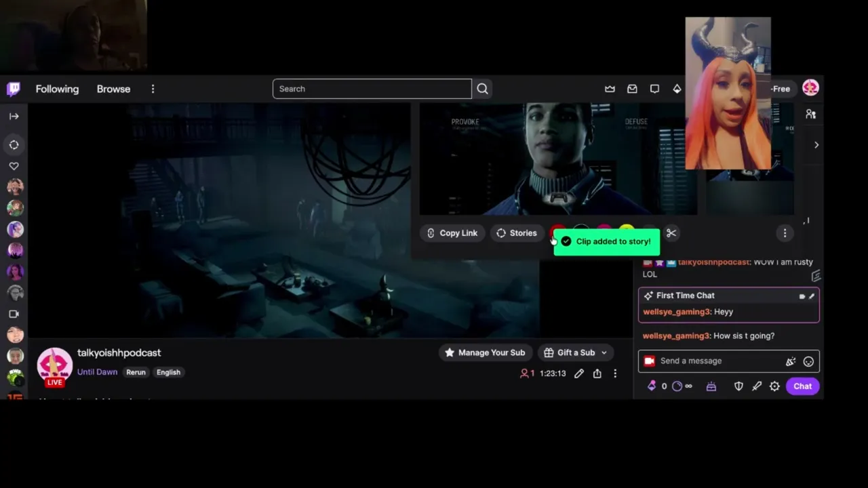
Task: Open the Get Bits diamond icon
Action: tap(677, 89)
